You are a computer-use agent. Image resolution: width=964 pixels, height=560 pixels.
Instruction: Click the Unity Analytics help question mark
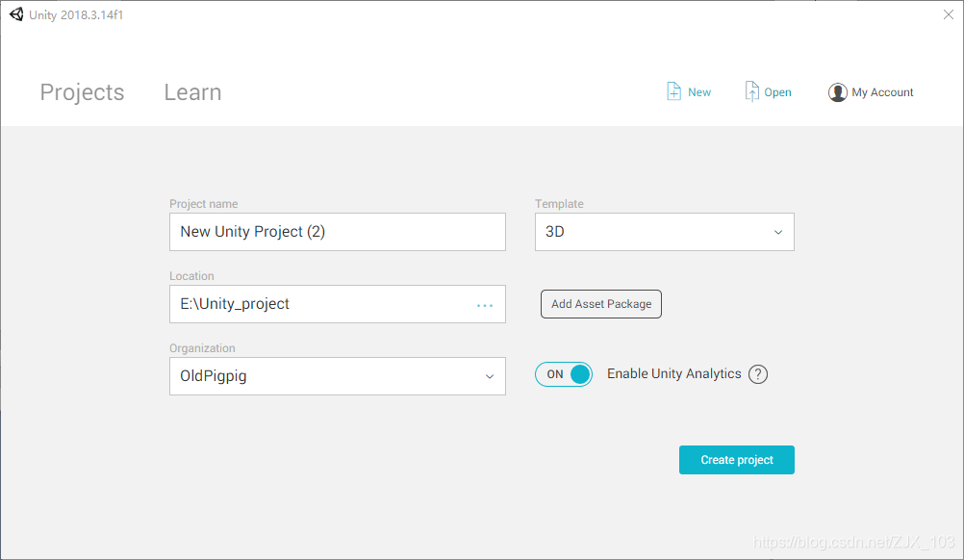[758, 373]
